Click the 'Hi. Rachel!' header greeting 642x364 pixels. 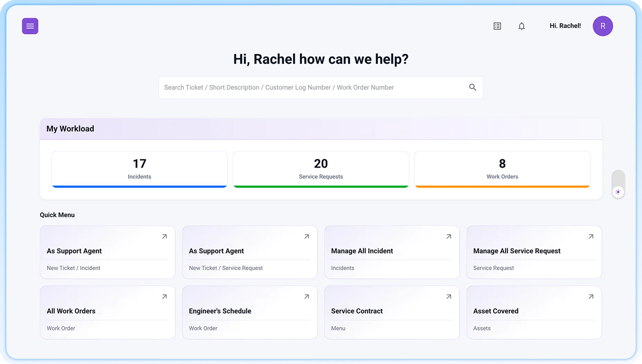pos(565,26)
